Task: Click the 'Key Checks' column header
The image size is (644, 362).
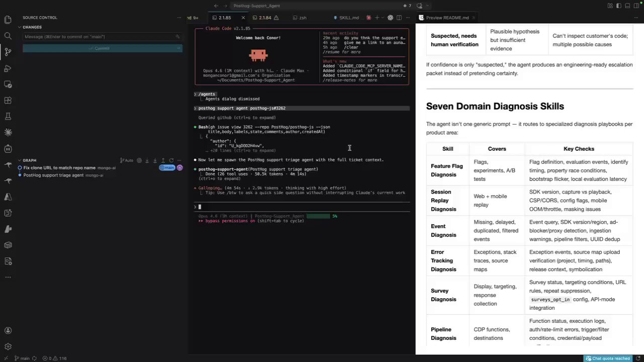Action: [579, 149]
